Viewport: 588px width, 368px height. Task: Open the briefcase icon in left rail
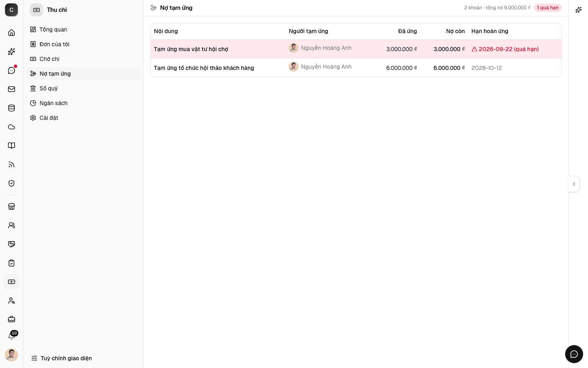[11, 319]
